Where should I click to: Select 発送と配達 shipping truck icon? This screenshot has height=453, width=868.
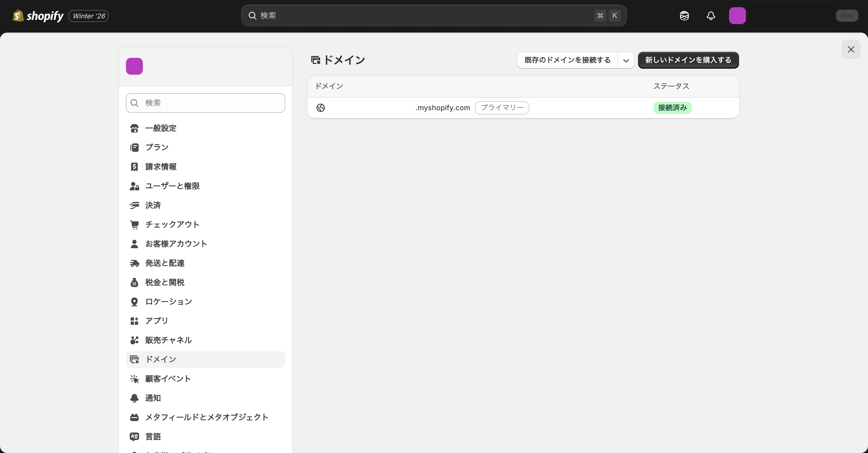134,263
